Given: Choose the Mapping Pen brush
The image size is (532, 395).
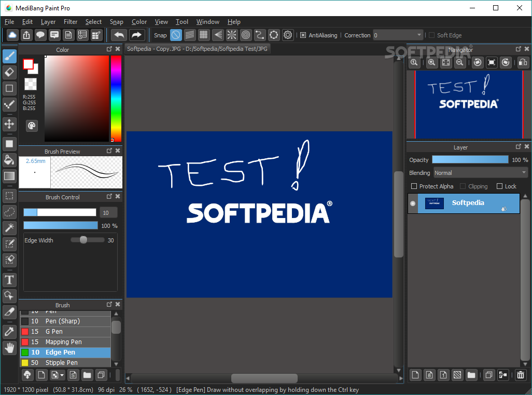Looking at the screenshot, I should 65,342.
